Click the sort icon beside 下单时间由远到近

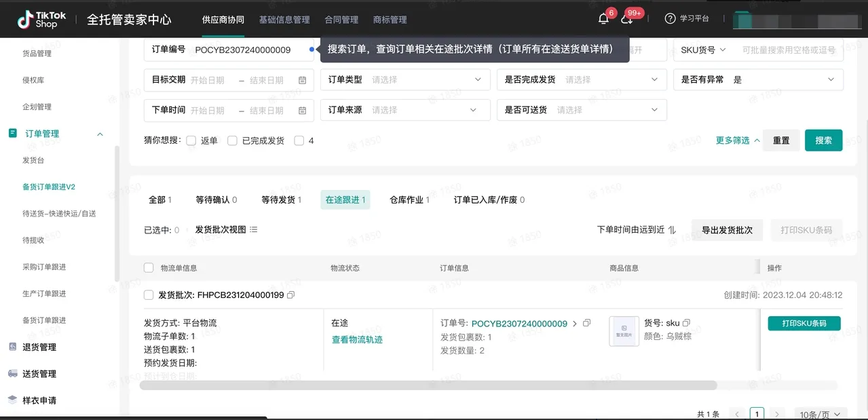tap(672, 230)
